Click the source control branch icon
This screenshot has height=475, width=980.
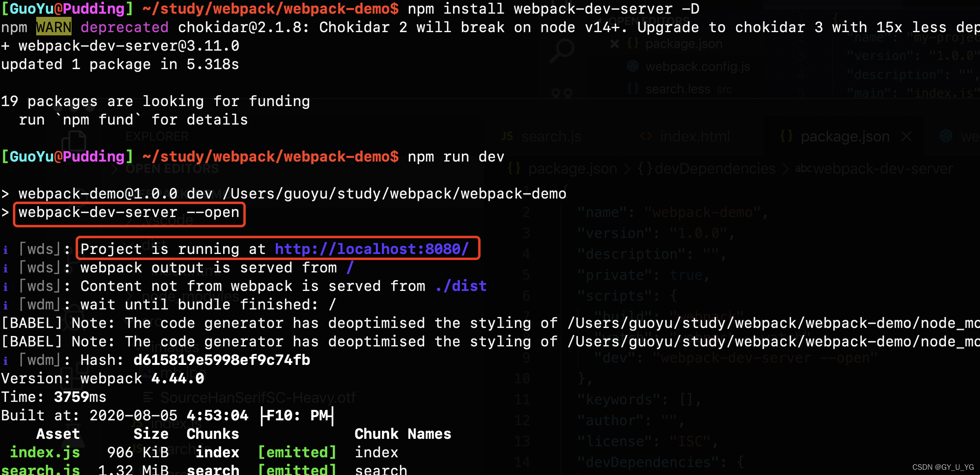pyautogui.click(x=562, y=93)
